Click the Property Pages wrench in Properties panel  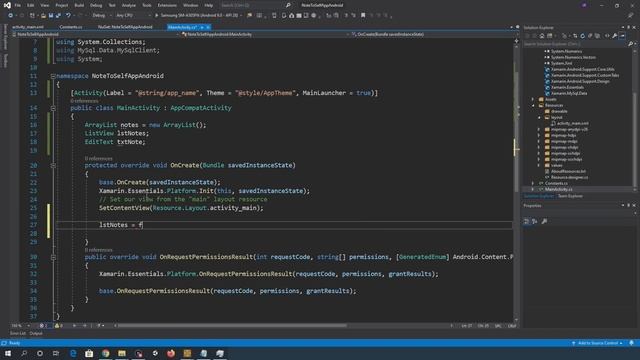click(544, 222)
